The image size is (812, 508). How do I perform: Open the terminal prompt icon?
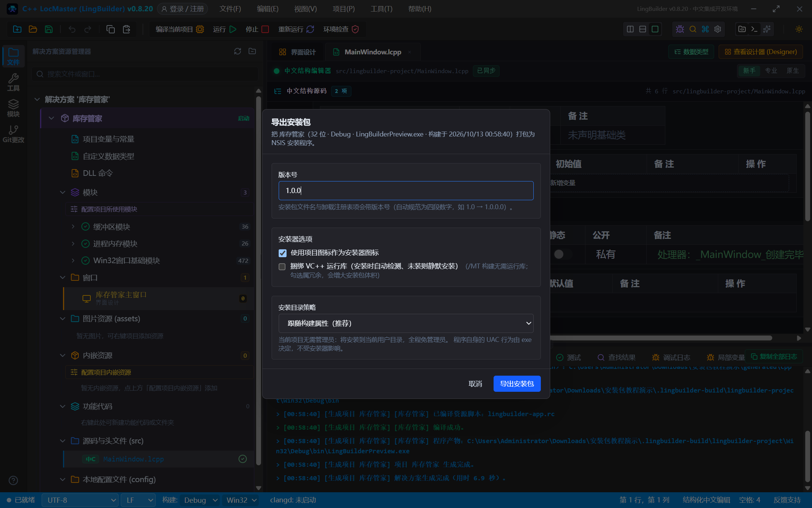click(754, 29)
